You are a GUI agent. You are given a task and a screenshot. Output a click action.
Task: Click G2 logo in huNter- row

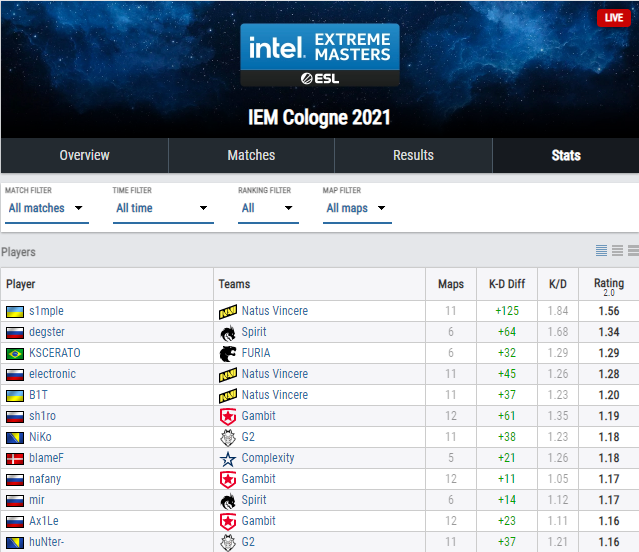click(x=228, y=543)
